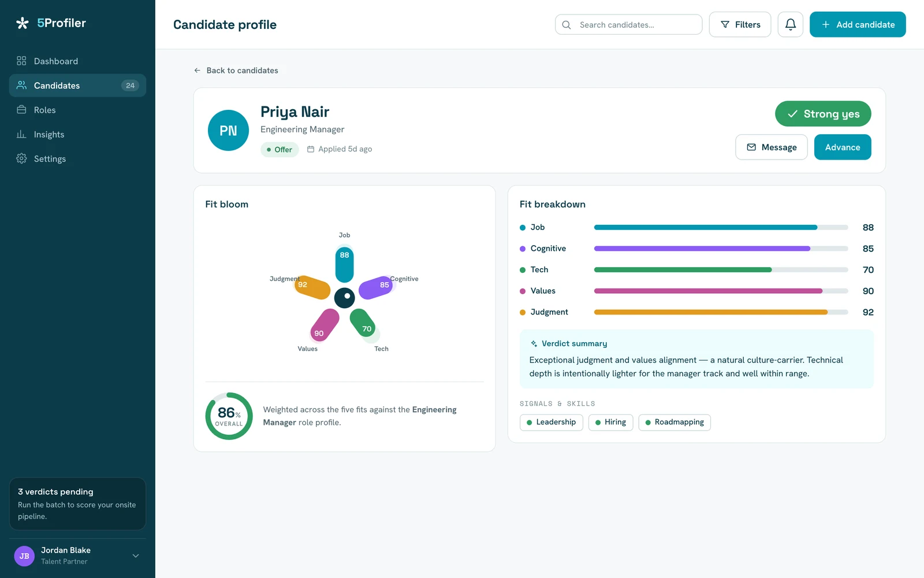Screen dimensions: 924x578
Task: Open Dashboard from the sidebar
Action: 77,61
